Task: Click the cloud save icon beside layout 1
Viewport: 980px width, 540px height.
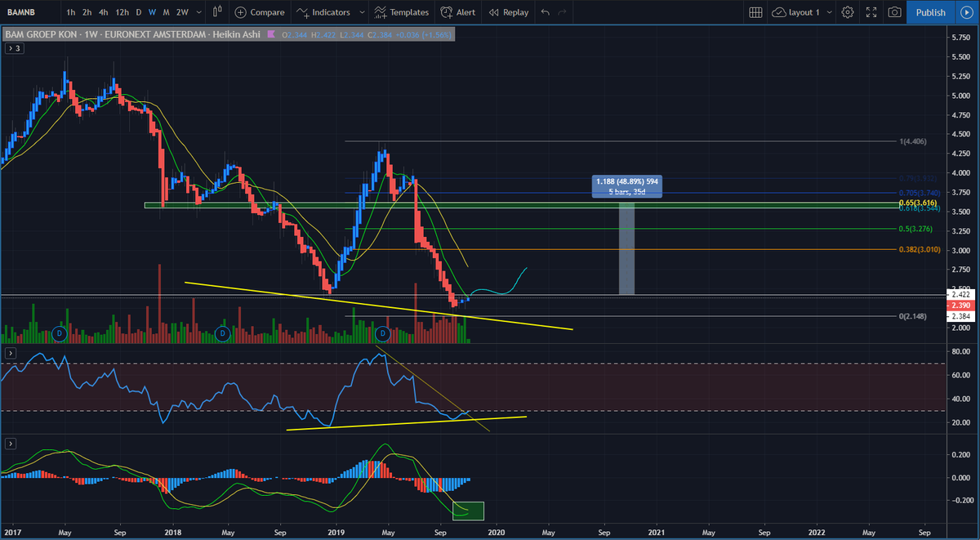Action: [778, 12]
